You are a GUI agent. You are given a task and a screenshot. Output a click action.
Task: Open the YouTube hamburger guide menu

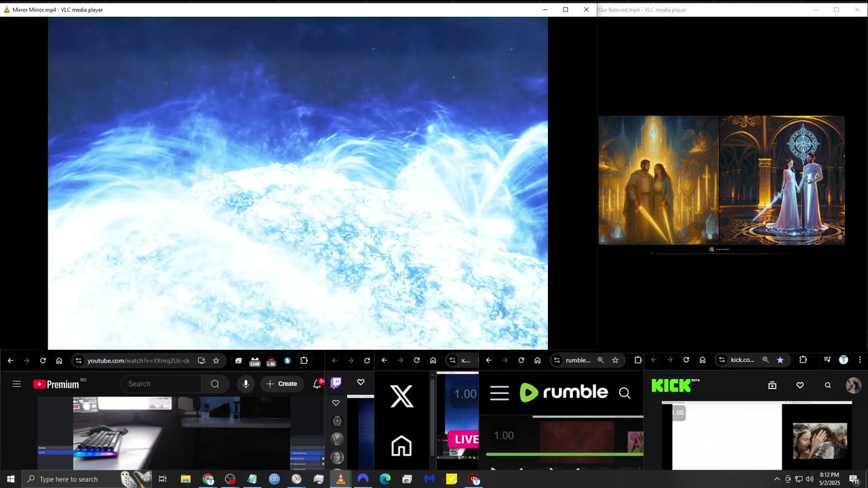click(x=17, y=384)
